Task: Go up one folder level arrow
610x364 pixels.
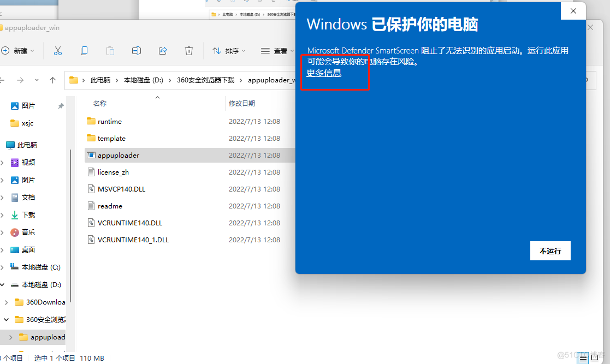Action: point(52,80)
